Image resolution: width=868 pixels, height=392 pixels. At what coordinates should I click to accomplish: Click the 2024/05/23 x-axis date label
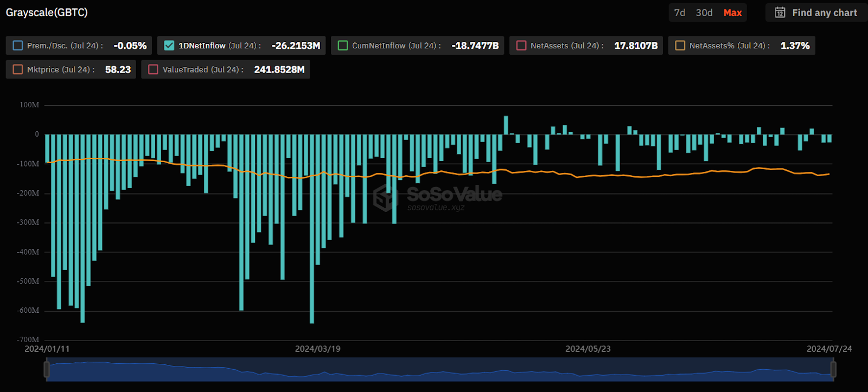click(x=588, y=349)
